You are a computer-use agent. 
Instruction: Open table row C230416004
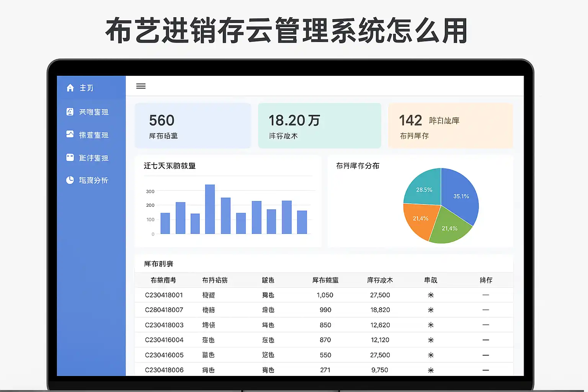[324, 340]
